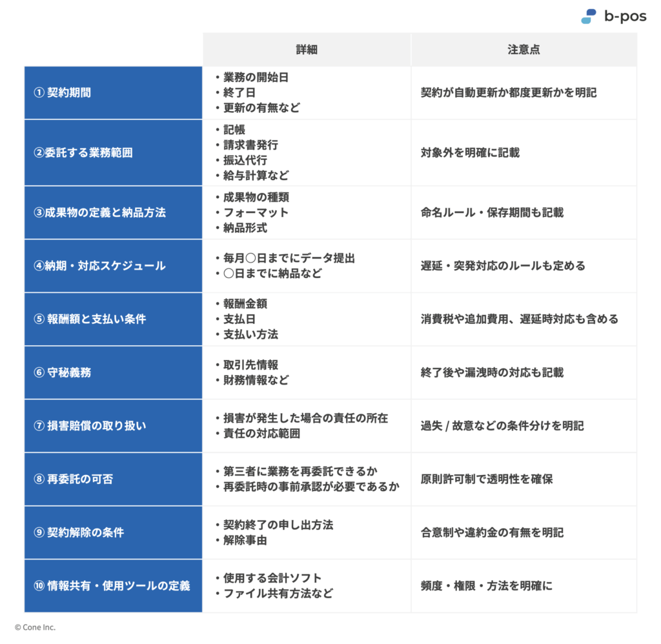Select the 毎月〇日までにデータ提出 bullet item
The image size is (661, 644).
(285, 258)
